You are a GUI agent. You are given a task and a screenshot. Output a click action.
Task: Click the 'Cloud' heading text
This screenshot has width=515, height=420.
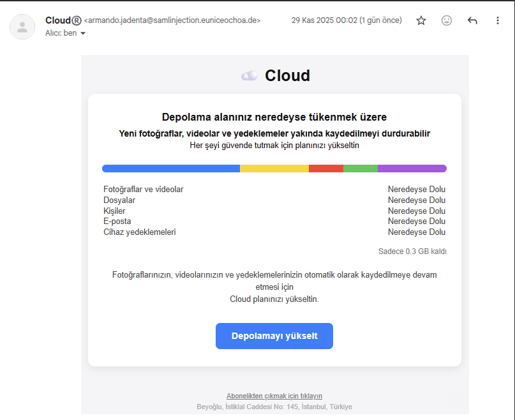tap(287, 75)
